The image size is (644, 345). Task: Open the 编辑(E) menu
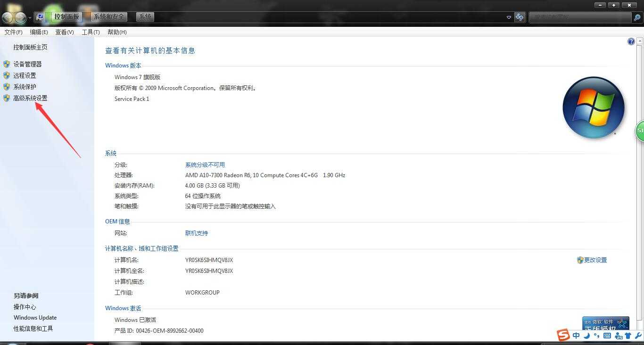[x=39, y=32]
